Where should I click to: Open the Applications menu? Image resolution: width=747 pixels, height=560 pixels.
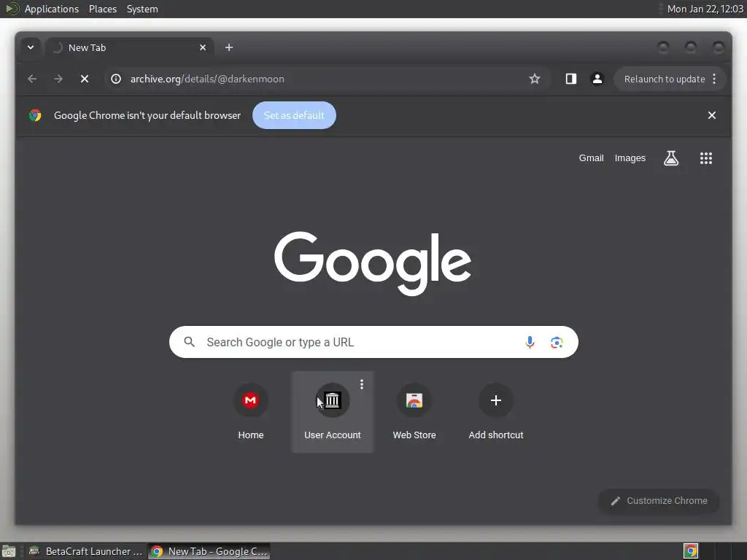click(52, 9)
